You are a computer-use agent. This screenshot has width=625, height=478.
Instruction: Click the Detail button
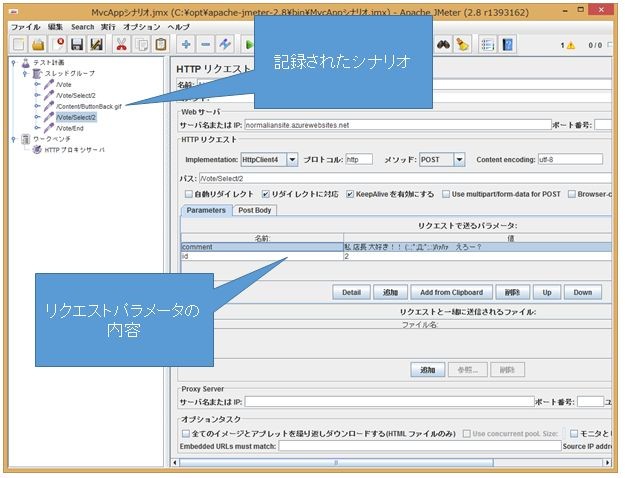coord(351,293)
